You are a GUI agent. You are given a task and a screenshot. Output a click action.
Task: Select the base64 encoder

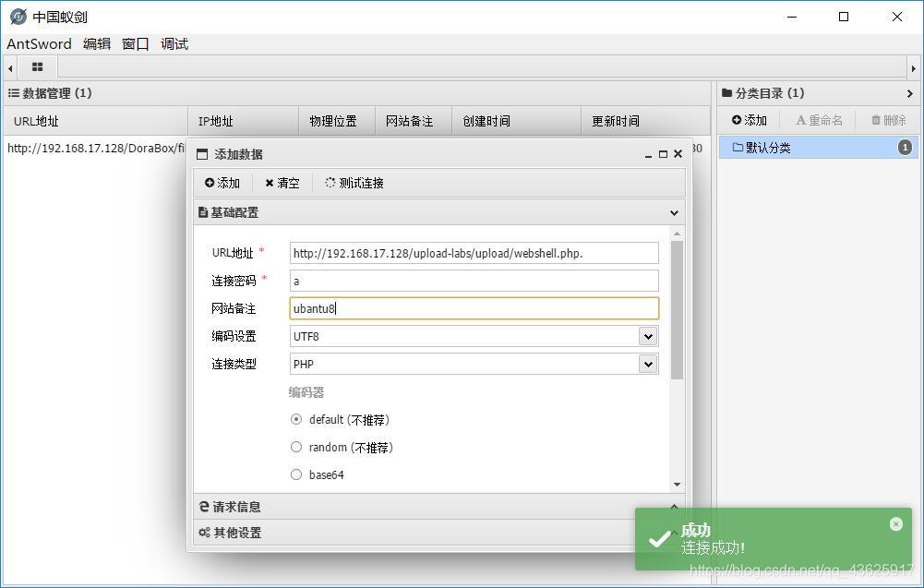point(296,474)
